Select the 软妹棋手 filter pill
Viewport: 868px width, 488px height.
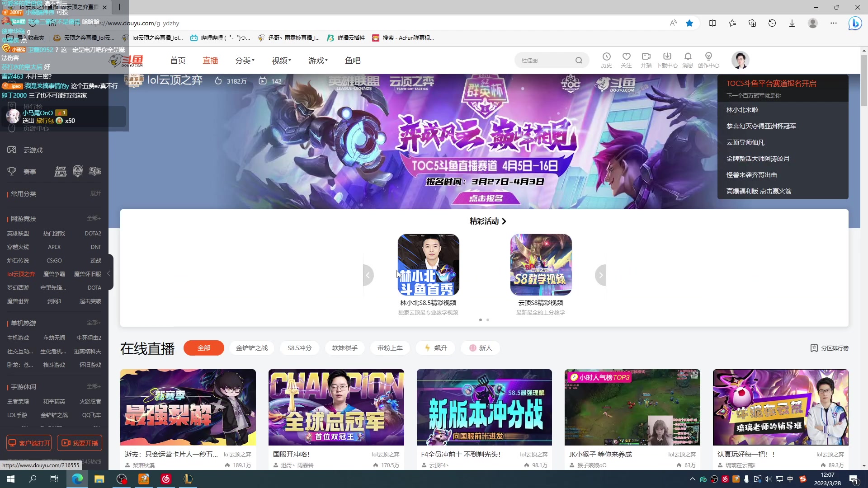pos(345,348)
